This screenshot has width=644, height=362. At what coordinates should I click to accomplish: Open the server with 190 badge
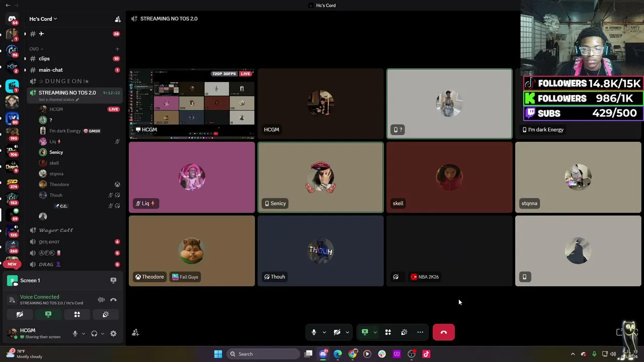point(12,134)
